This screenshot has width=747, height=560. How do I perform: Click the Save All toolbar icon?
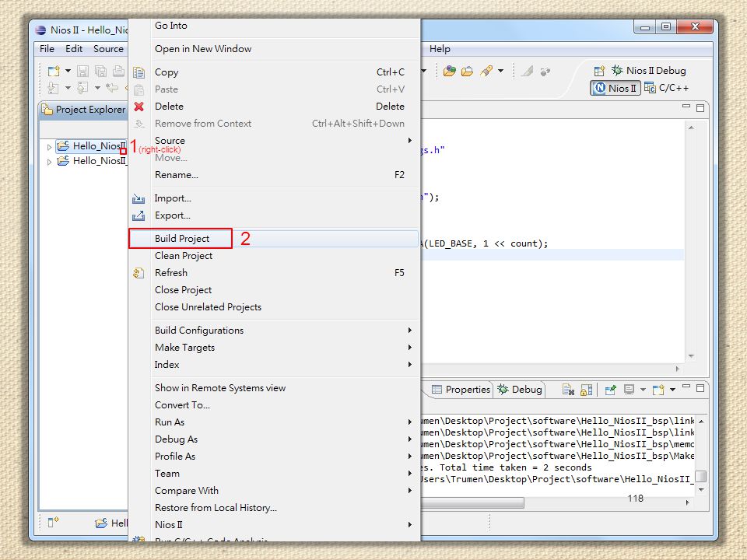pyautogui.click(x=100, y=71)
